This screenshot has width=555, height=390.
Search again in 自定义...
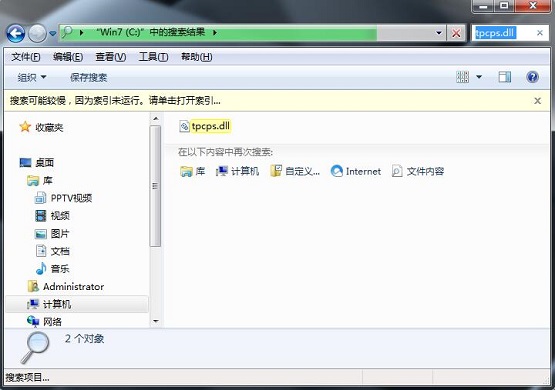[295, 172]
